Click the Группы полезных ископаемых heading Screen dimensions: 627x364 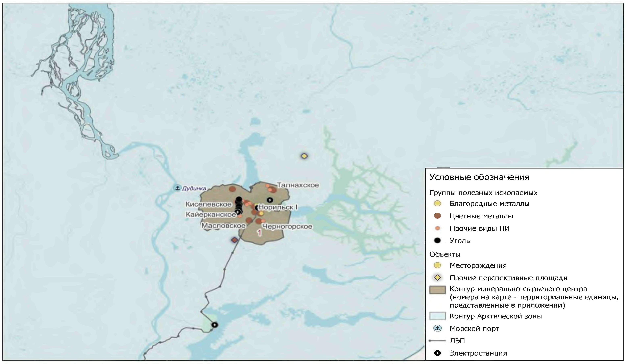coord(483,193)
